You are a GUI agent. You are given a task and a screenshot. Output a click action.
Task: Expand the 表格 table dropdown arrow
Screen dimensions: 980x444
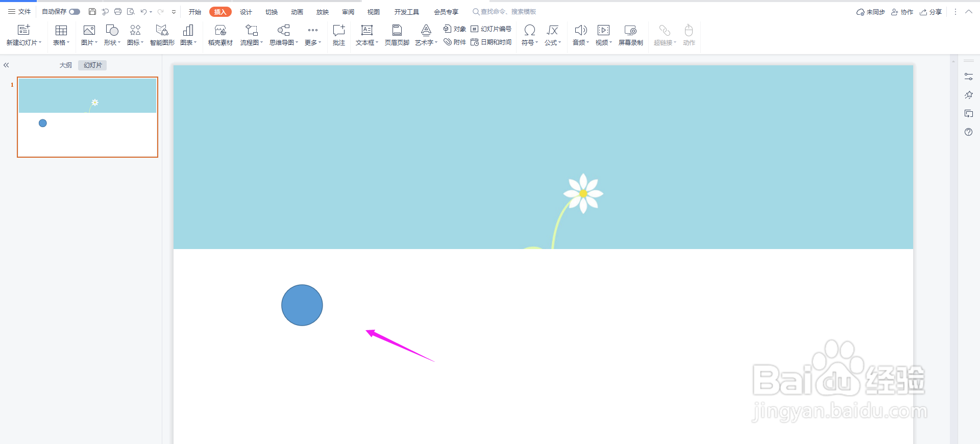coord(68,43)
